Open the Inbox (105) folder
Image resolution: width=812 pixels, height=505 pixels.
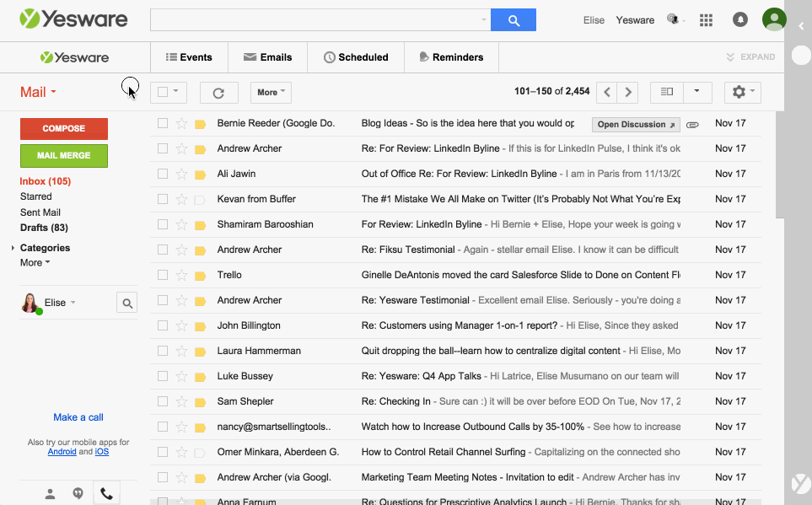click(45, 181)
